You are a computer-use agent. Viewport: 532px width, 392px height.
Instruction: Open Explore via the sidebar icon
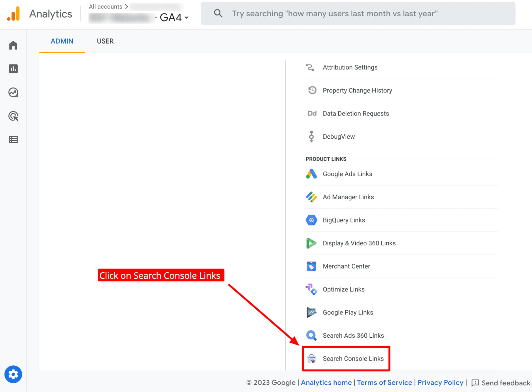point(13,92)
